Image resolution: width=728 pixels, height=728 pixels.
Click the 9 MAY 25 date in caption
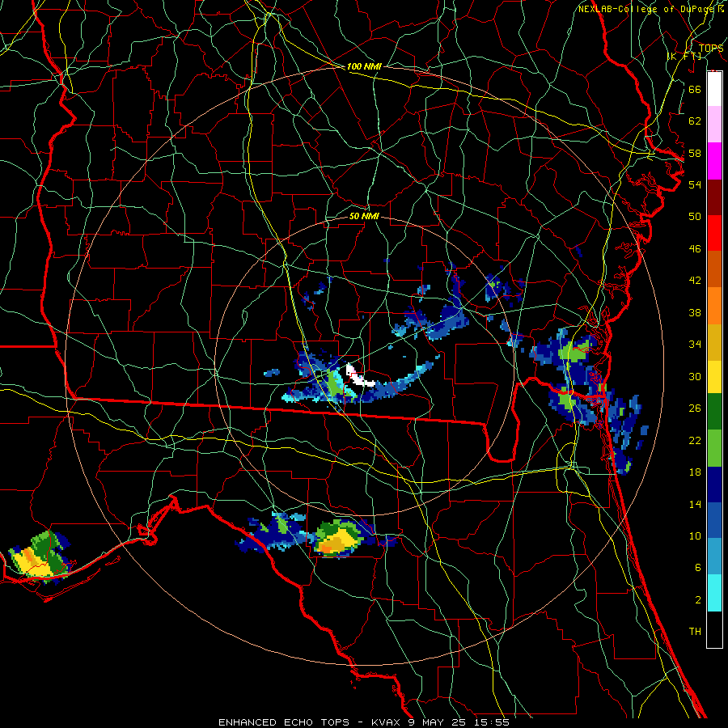(x=438, y=722)
